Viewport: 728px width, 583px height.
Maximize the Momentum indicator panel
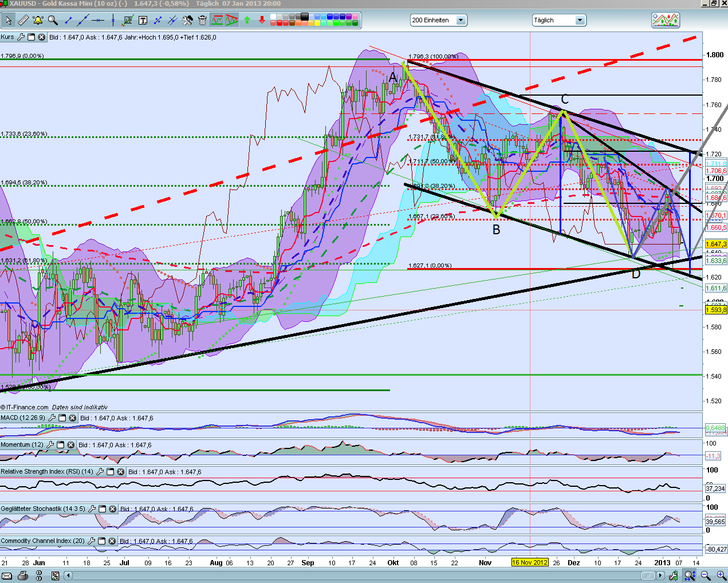pyautogui.click(x=60, y=445)
